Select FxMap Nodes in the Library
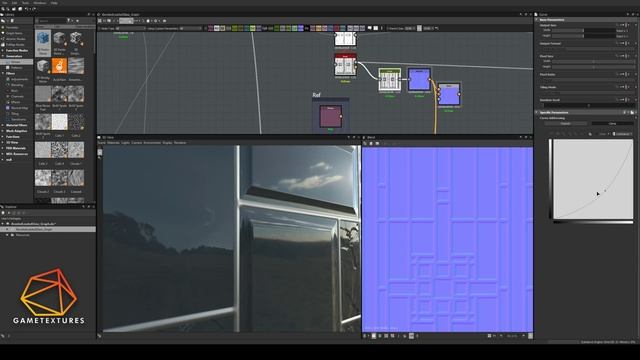The width and height of the screenshot is (640, 360). coord(15,45)
